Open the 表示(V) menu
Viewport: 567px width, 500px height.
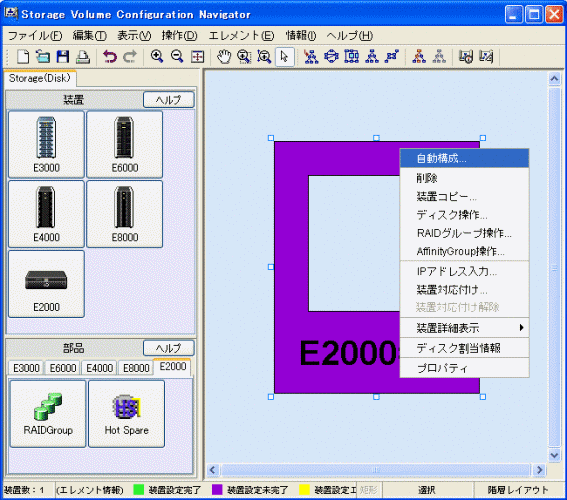coord(134,35)
